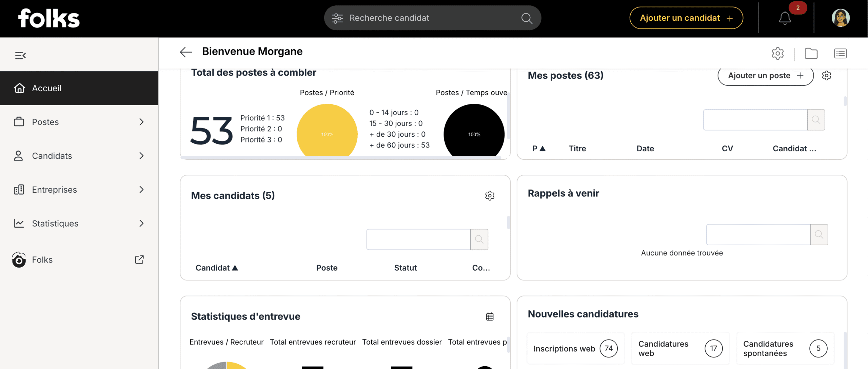Image resolution: width=868 pixels, height=369 pixels.
Task: Click Ajouter un poste button
Action: pyautogui.click(x=766, y=75)
